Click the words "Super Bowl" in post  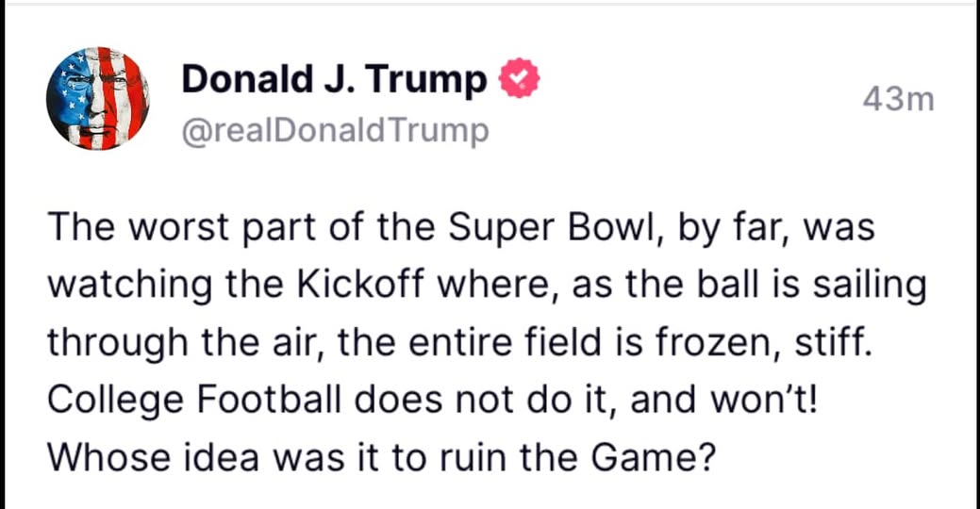[x=511, y=227]
